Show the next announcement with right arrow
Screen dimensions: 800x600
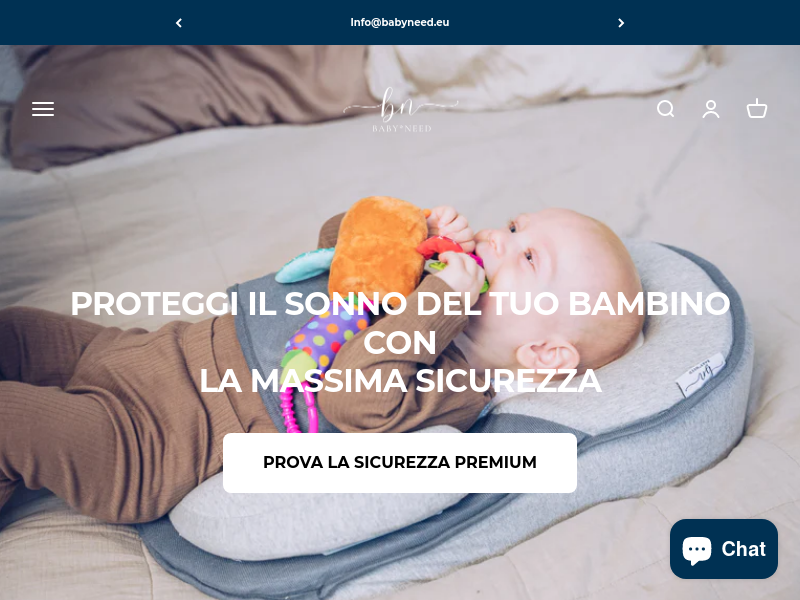pyautogui.click(x=621, y=23)
